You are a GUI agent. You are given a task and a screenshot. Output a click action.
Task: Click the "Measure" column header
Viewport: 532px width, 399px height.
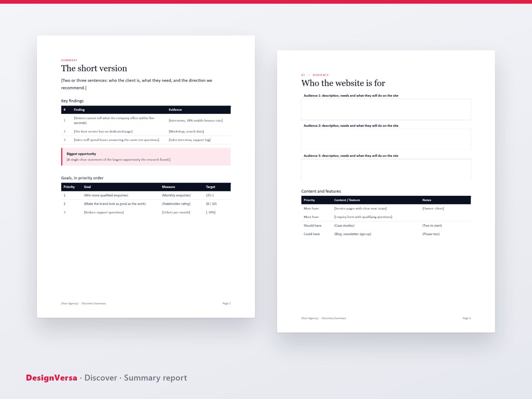(168, 187)
